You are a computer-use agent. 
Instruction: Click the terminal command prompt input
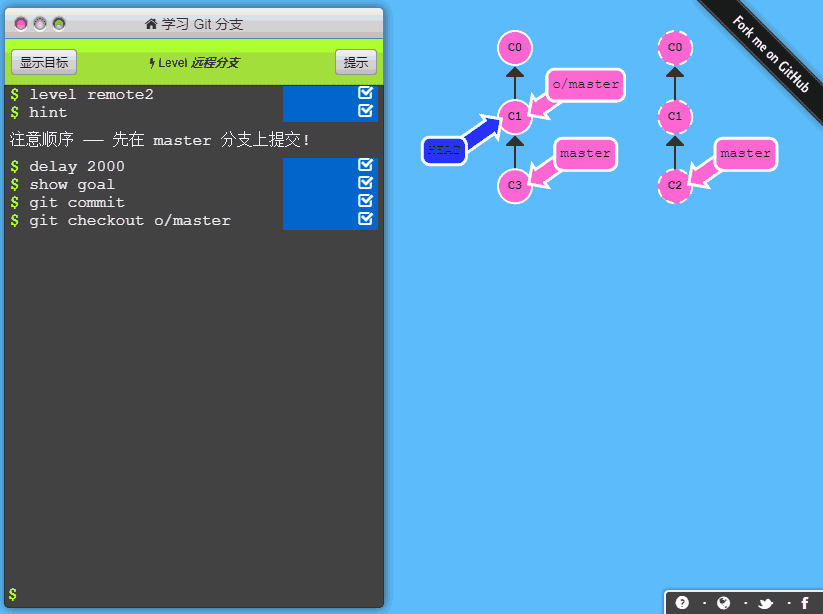[194, 595]
